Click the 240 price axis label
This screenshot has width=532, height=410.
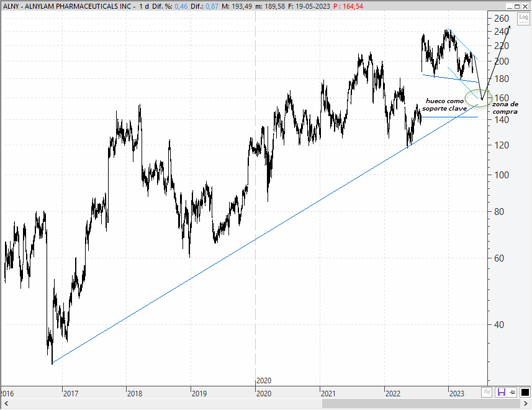502,31
